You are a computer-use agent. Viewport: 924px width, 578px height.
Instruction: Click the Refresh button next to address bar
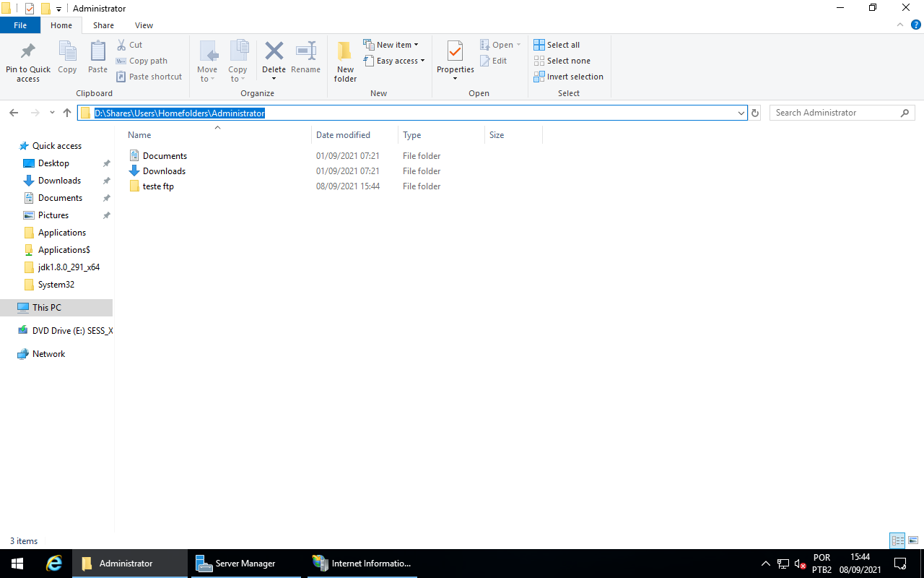click(x=754, y=113)
